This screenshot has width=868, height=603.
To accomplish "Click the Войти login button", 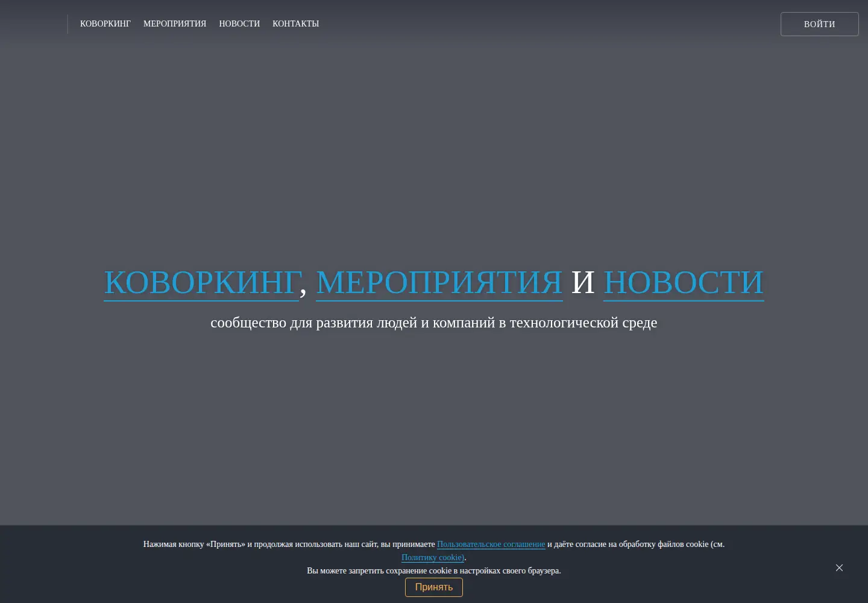I will (820, 24).
